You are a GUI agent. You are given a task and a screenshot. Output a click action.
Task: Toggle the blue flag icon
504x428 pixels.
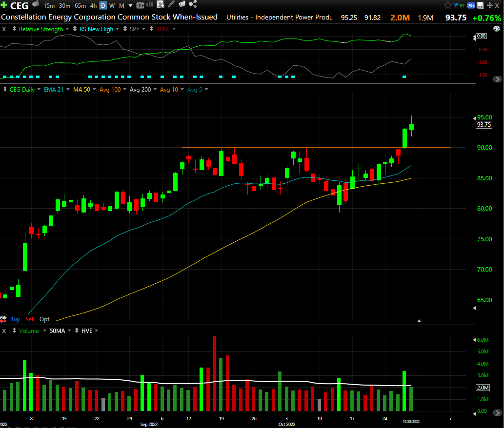click(456, 5)
